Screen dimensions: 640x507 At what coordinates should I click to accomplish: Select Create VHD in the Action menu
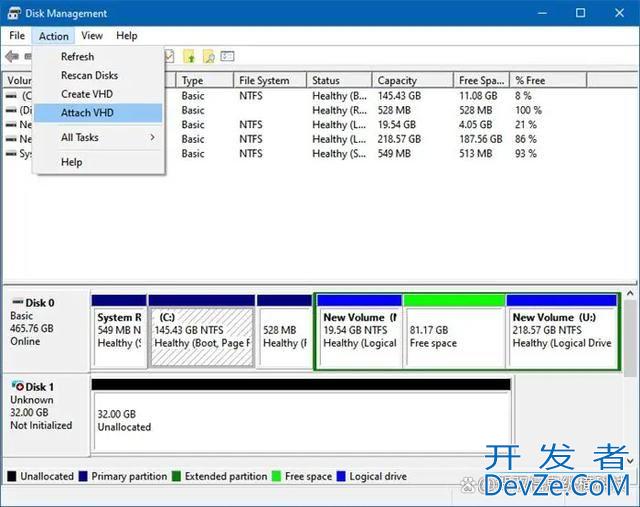point(87,94)
